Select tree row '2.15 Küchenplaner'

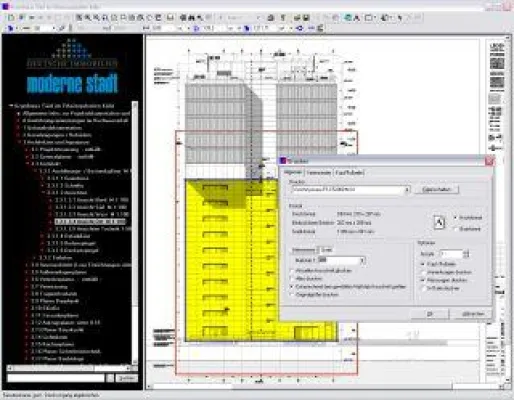(52, 344)
